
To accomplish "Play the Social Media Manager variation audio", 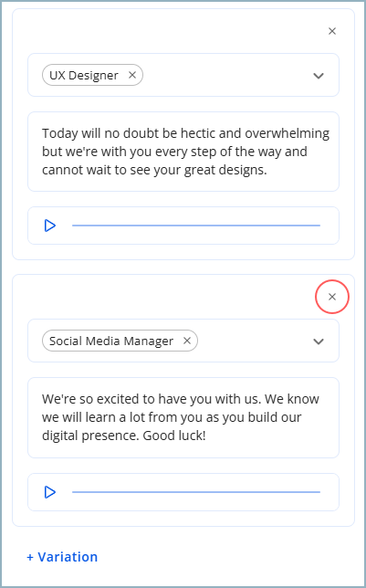I will [x=50, y=492].
